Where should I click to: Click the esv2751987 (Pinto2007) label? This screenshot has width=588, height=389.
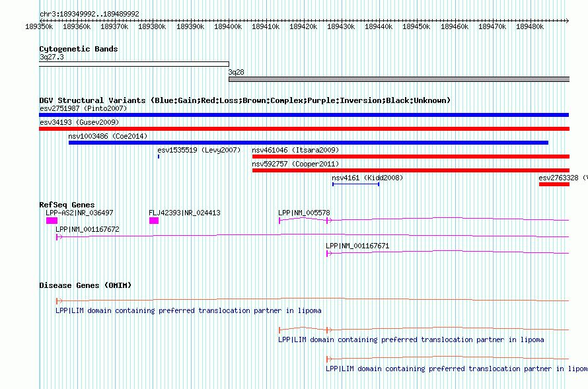(83, 109)
